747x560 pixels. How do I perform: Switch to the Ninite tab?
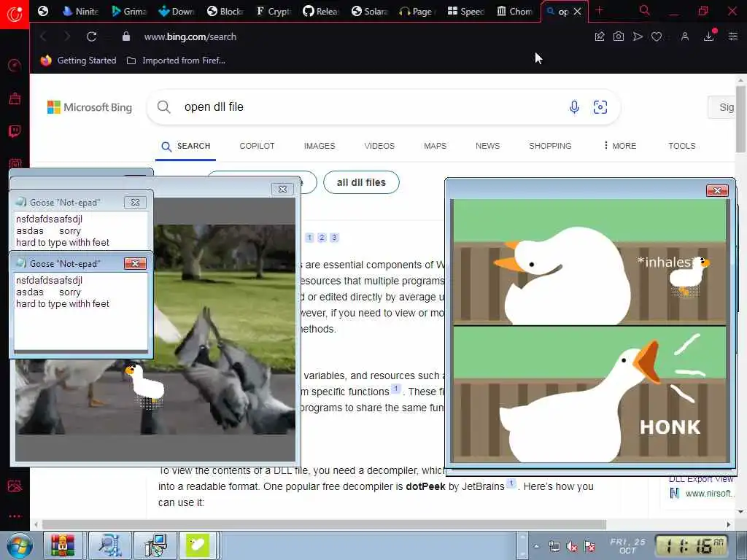80,11
